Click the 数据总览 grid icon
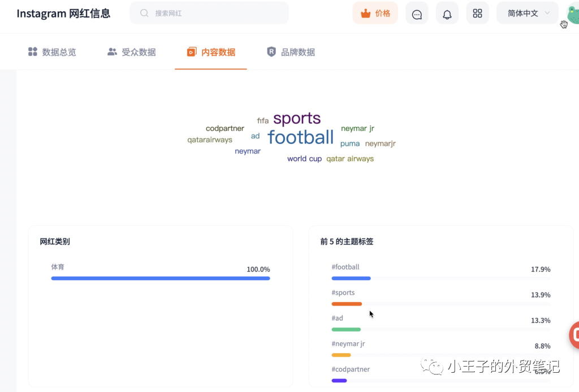Image resolution: width=579 pixels, height=392 pixels. point(32,51)
